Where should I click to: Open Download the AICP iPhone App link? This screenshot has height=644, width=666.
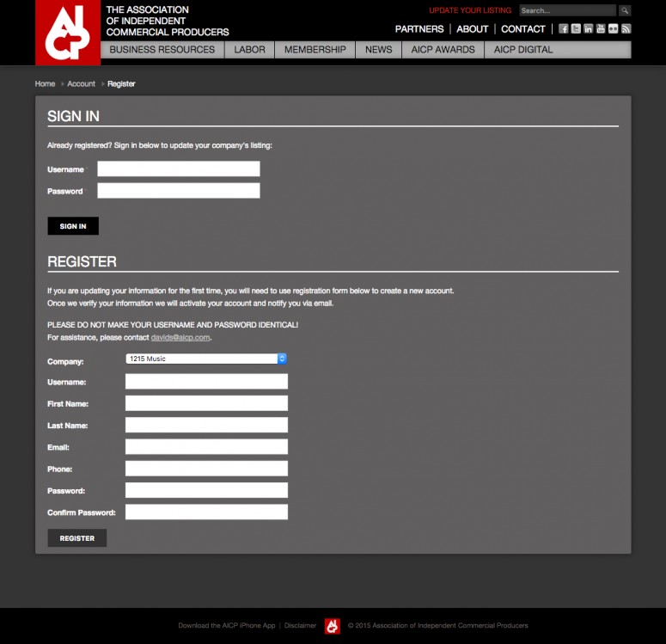tap(227, 625)
